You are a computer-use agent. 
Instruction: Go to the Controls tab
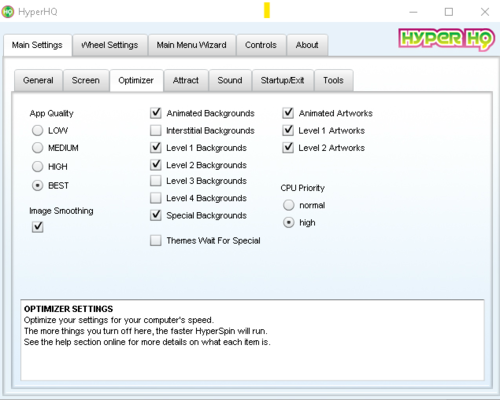(261, 45)
